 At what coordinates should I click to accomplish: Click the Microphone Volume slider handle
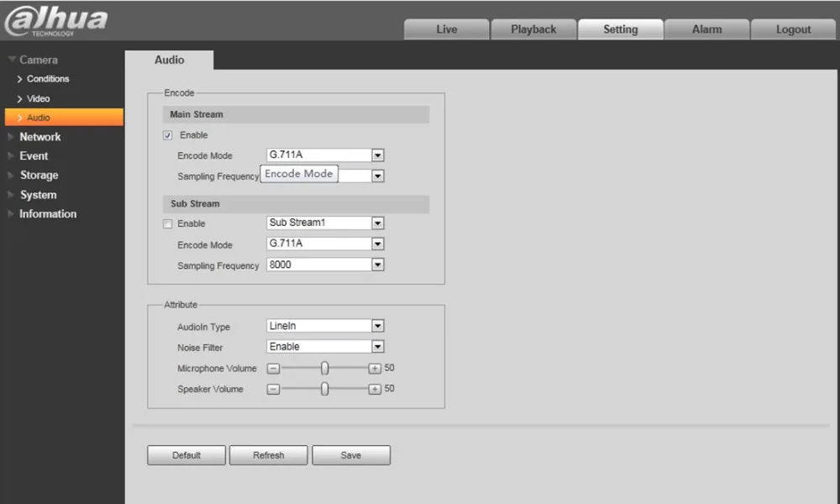(324, 368)
